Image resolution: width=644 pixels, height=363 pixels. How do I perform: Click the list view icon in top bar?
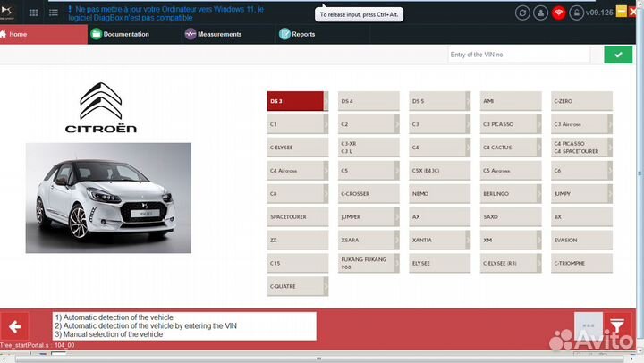[55, 13]
